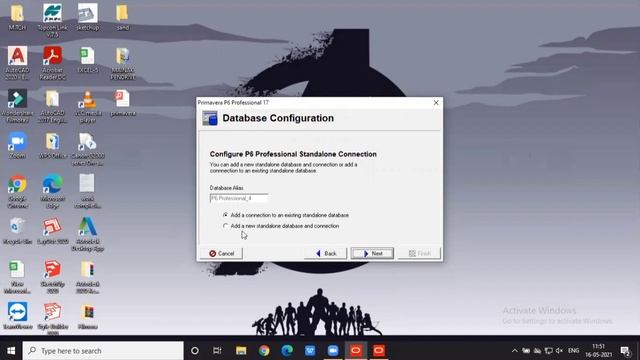Select the Microsoft Edge desktop shortcut
Image resolution: width=640 pixels, height=360 pixels.
[x=53, y=192]
